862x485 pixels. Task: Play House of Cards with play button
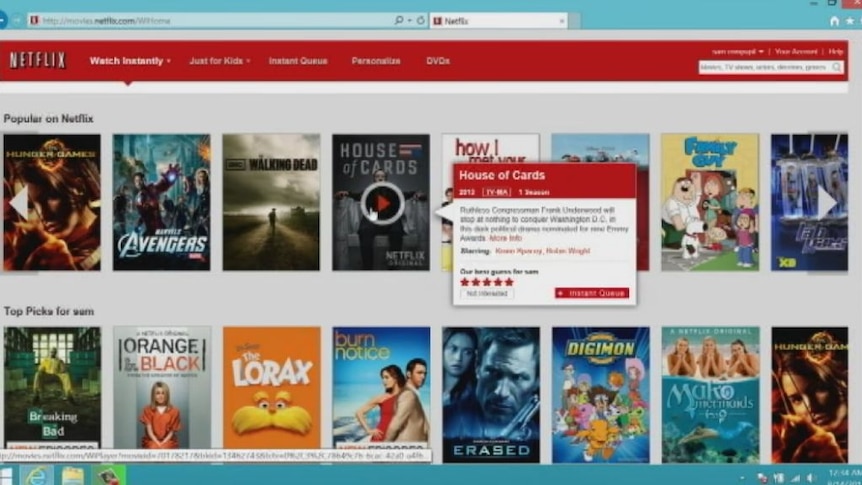coord(382,203)
